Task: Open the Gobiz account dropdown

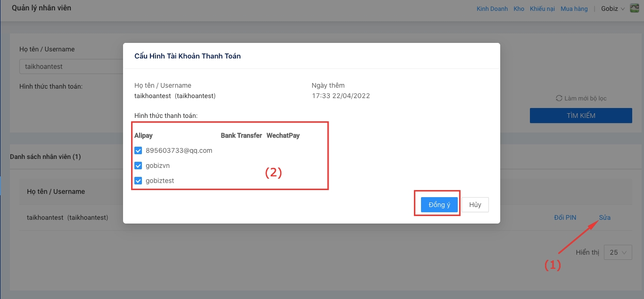Action: [612, 8]
